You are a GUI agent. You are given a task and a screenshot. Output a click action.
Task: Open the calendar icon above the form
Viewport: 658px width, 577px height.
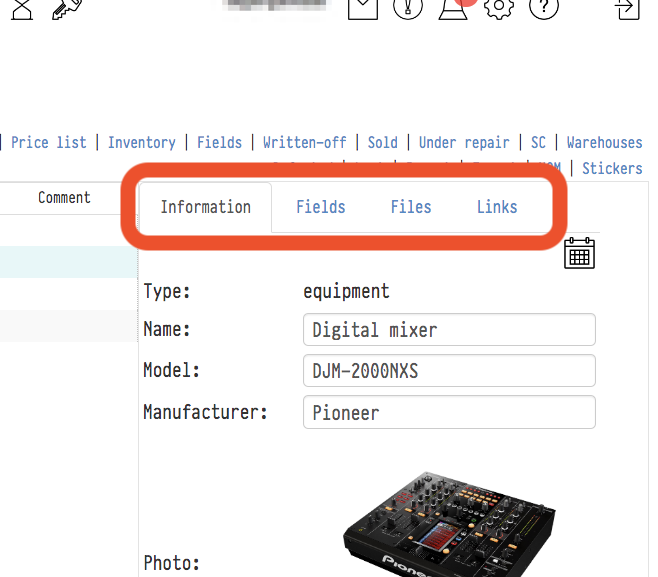pos(579,253)
